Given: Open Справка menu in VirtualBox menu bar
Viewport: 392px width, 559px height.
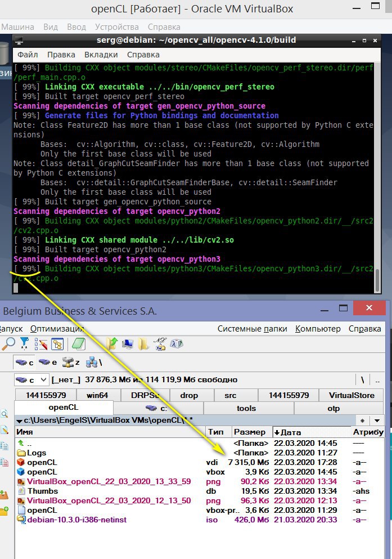Looking at the screenshot, I should pyautogui.click(x=164, y=26).
